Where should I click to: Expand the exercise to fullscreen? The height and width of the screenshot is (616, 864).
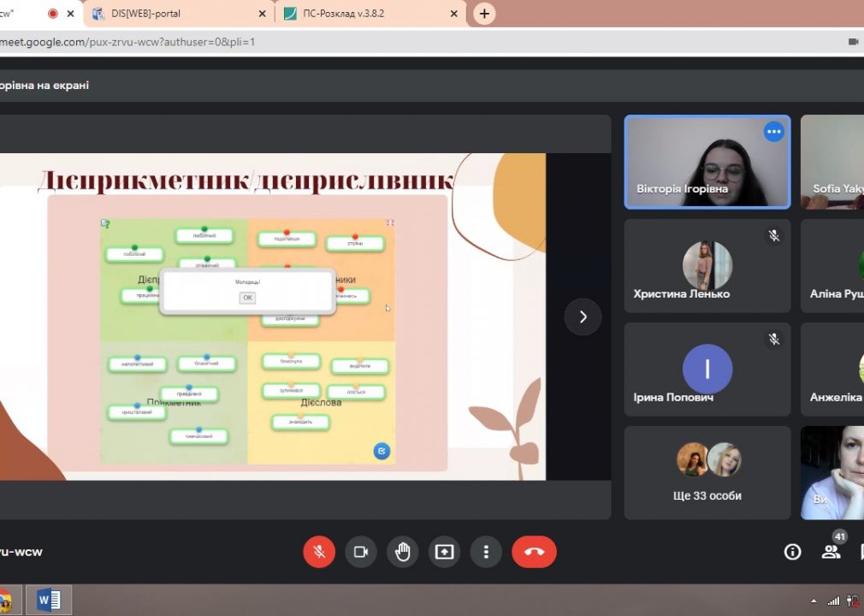(x=390, y=222)
